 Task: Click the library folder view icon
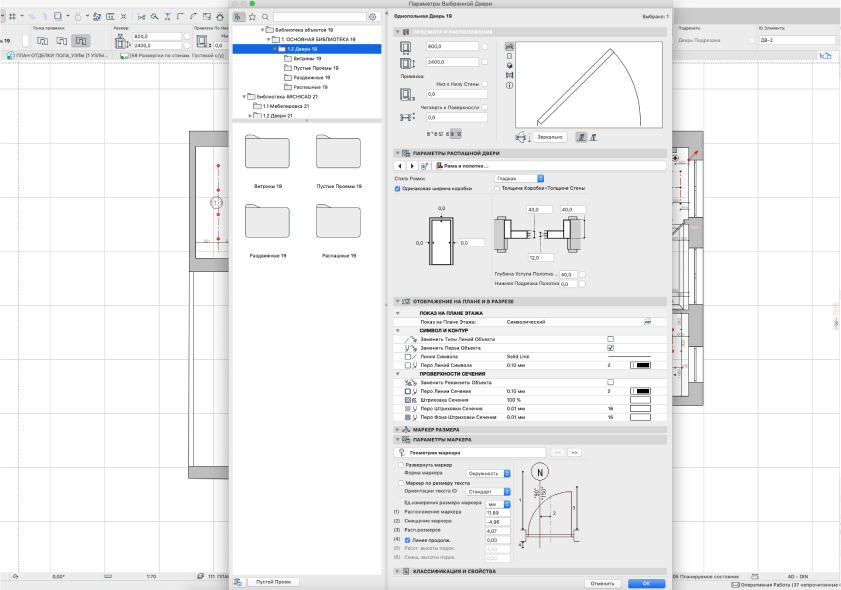tap(239, 17)
